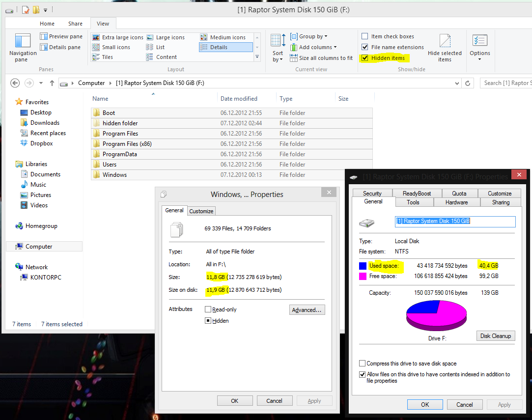Go up one folder level
532x420 pixels.
click(52, 83)
